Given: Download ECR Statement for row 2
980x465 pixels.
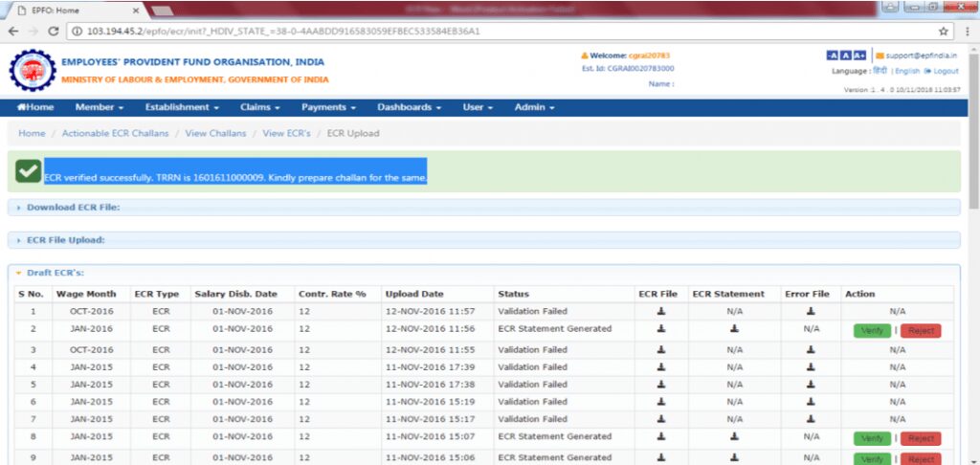Looking at the screenshot, I should (x=734, y=329).
